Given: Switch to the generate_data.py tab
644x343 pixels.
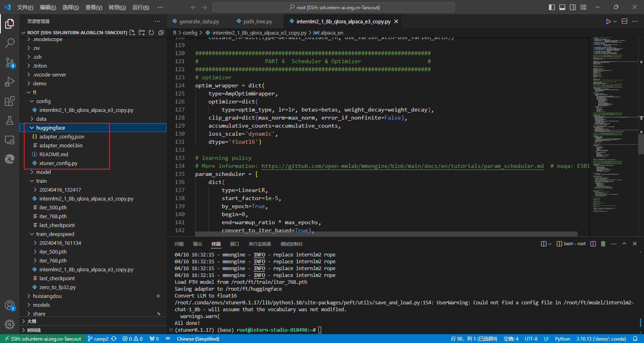Looking at the screenshot, I should [199, 21].
